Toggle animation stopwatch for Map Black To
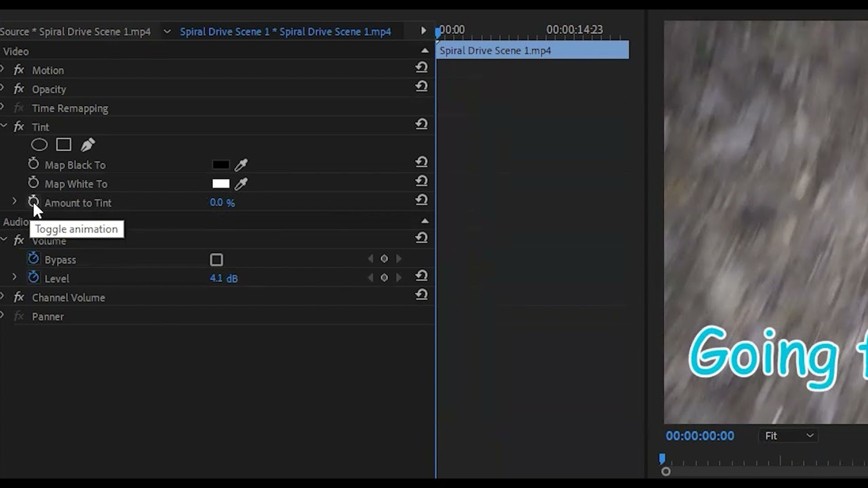Screen dimensions: 868x488 pos(33,164)
